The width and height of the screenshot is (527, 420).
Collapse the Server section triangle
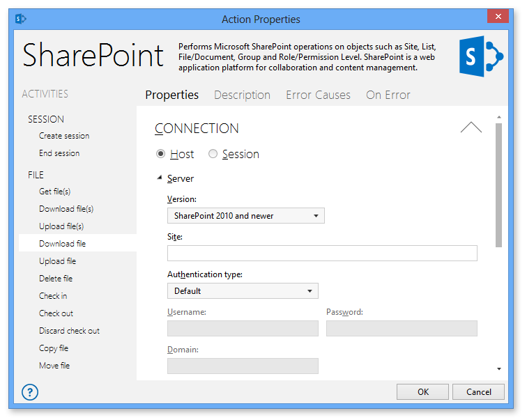pyautogui.click(x=160, y=179)
